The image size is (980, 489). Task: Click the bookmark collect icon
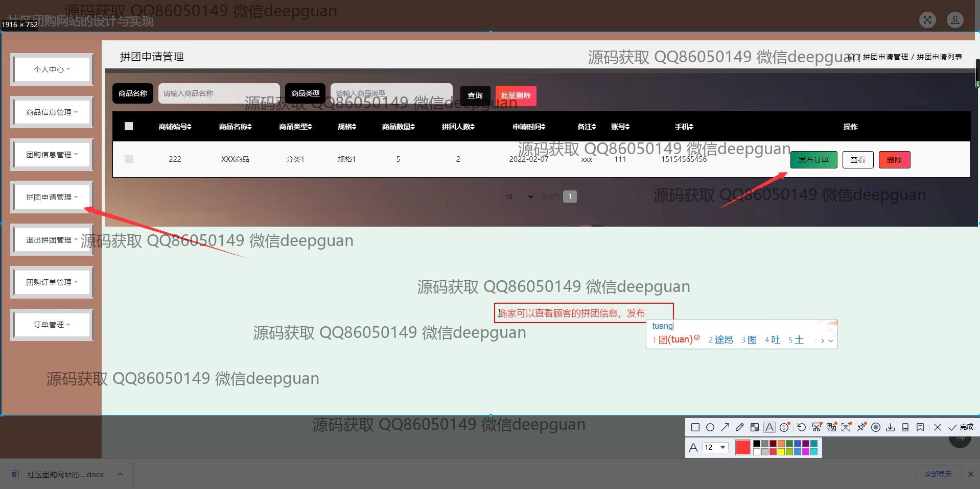920,427
